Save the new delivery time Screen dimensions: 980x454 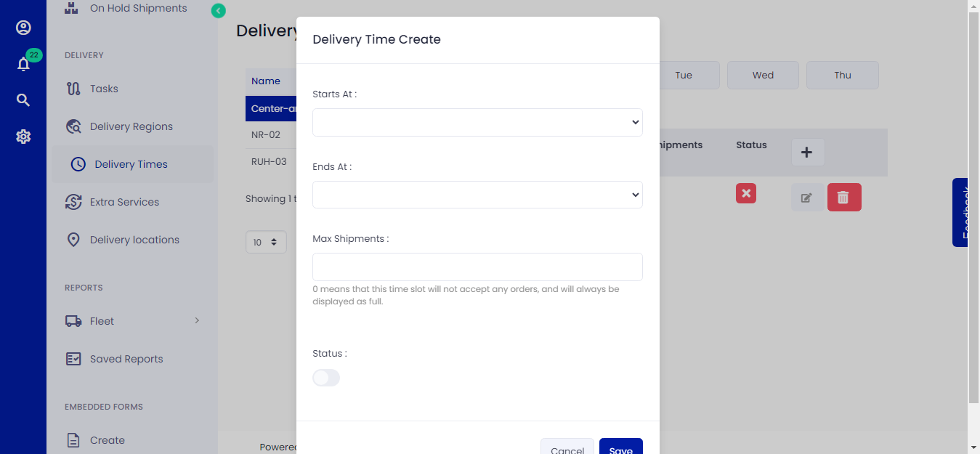(620, 449)
